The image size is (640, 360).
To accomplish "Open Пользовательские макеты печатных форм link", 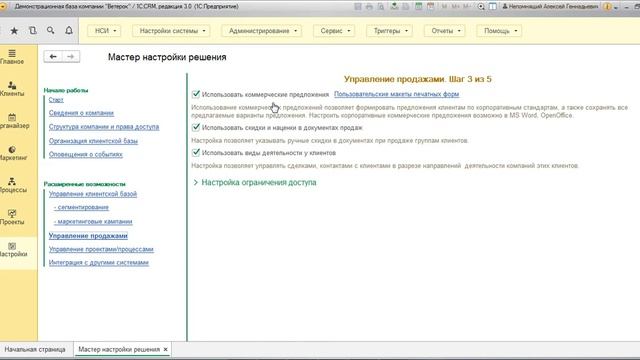I will 396,94.
